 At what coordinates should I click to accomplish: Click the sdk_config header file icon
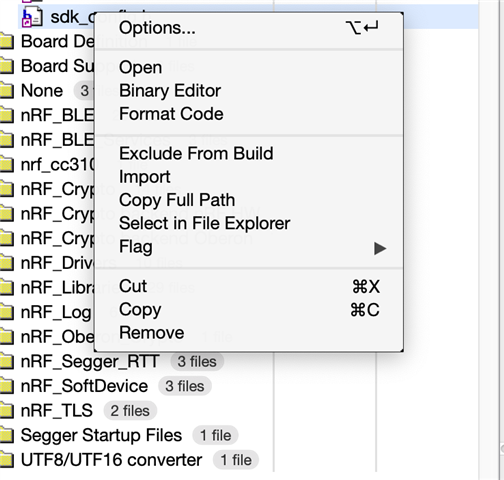coord(32,17)
